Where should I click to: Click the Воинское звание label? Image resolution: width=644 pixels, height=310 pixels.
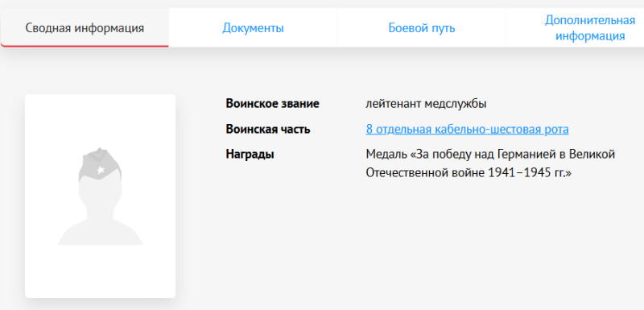tap(272, 104)
